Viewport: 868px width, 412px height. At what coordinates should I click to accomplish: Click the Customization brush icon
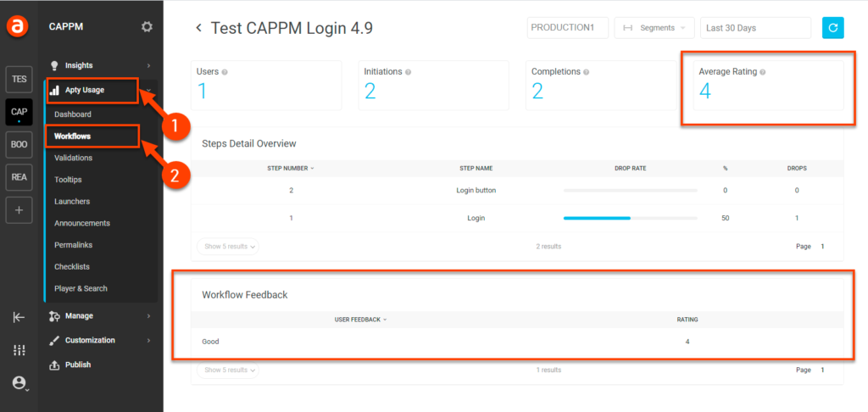(54, 341)
